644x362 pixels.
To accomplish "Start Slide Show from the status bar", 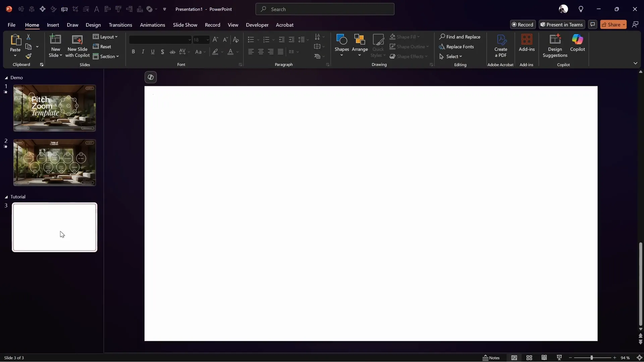I will (559, 358).
